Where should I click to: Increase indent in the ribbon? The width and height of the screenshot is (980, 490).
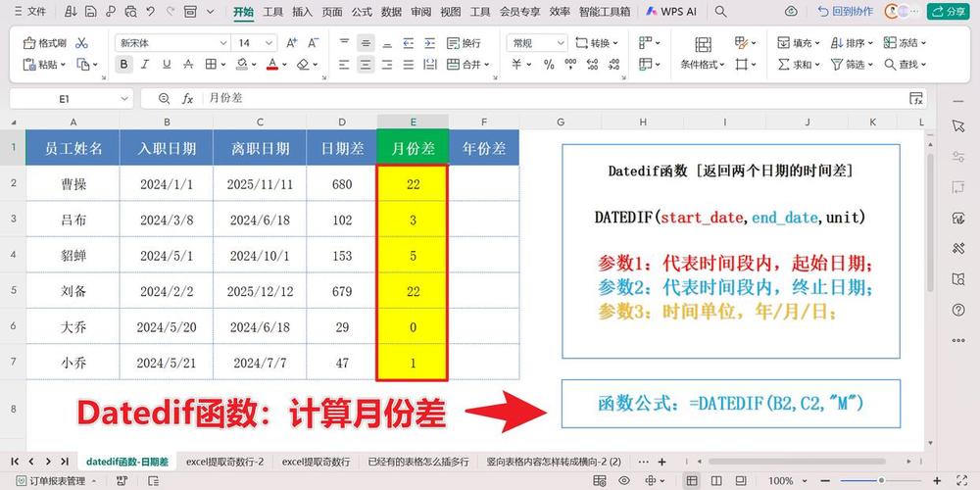click(429, 43)
